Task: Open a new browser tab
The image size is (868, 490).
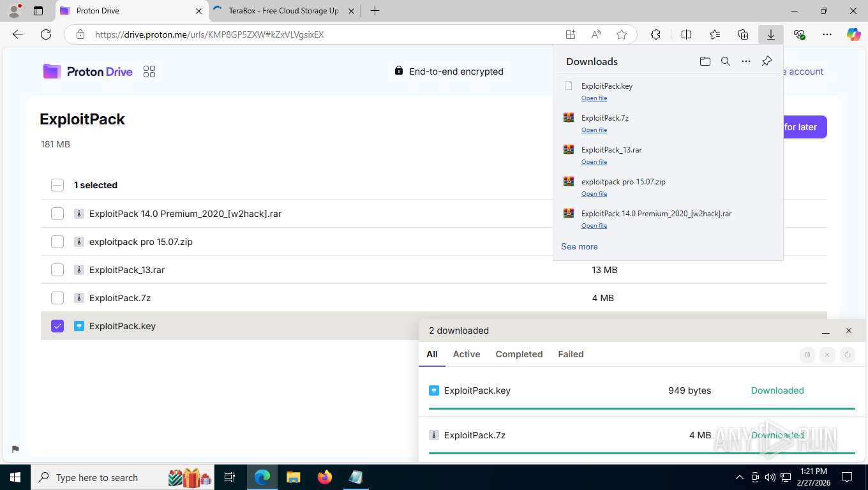Action: click(x=375, y=11)
